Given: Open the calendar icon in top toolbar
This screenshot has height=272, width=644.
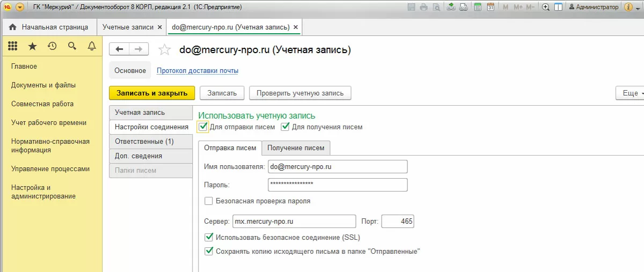Looking at the screenshot, I should point(491,7).
